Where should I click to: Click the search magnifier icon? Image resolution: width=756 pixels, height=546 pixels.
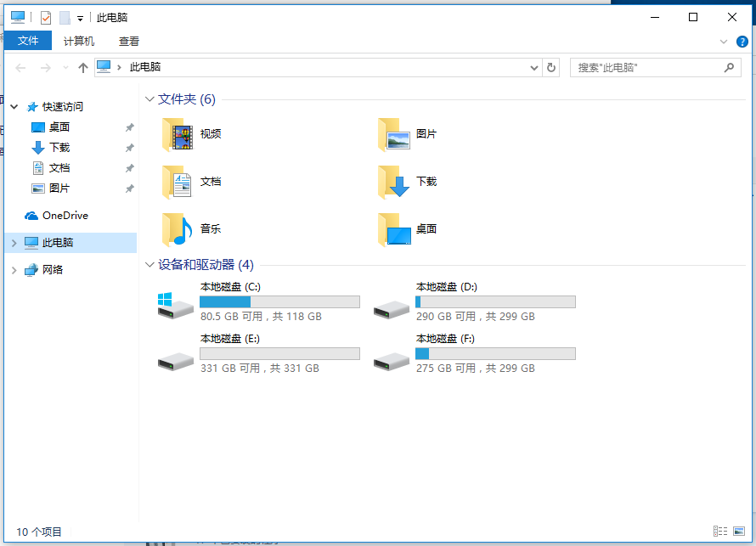pyautogui.click(x=729, y=67)
